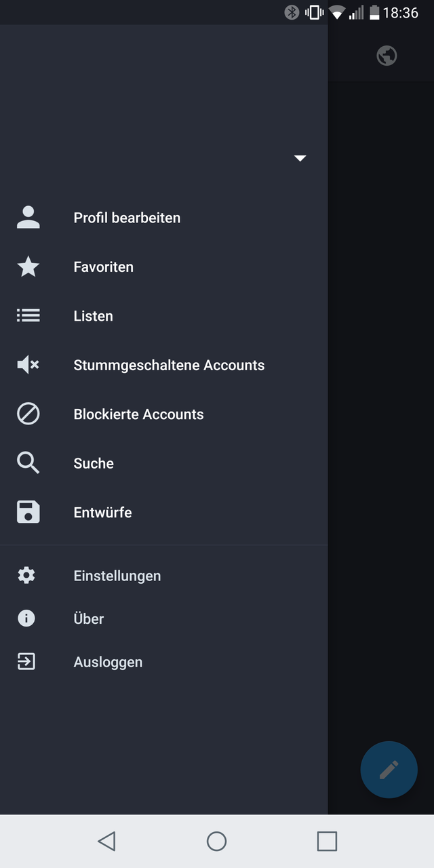Image resolution: width=434 pixels, height=868 pixels.
Task: Expand the account switcher dropdown arrow
Action: click(300, 158)
